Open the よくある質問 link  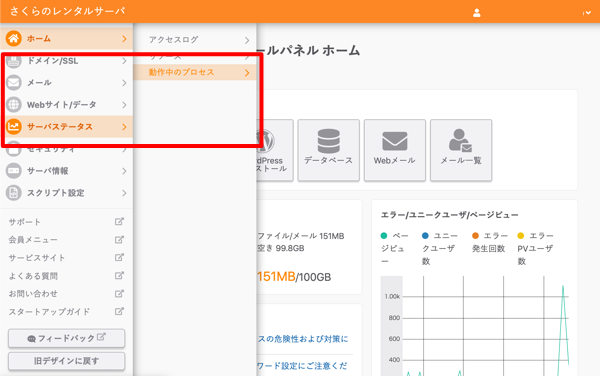33,276
